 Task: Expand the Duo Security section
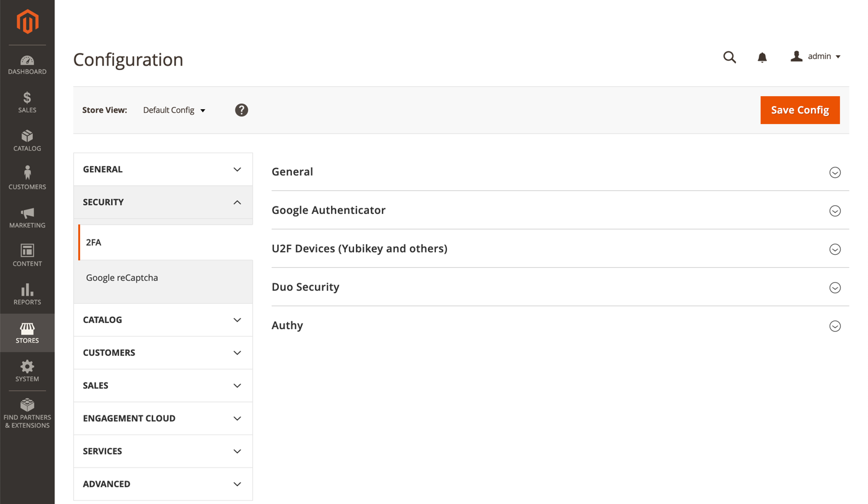pos(560,287)
